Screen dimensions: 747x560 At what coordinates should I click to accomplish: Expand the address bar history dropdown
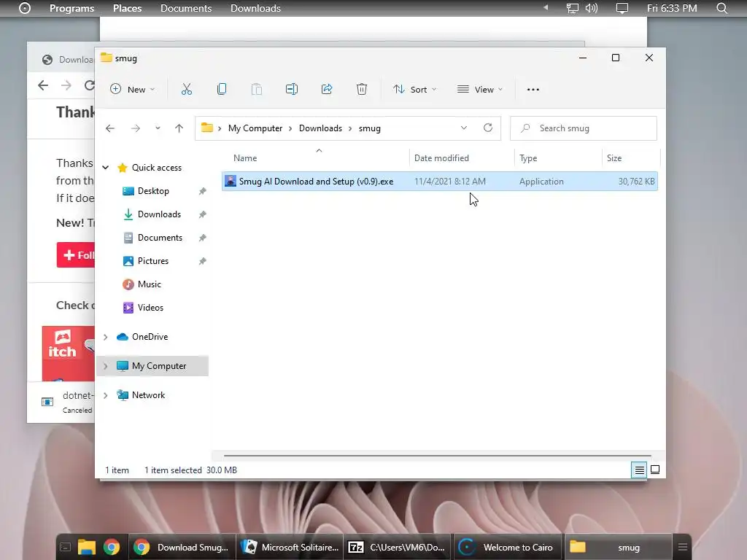click(x=463, y=128)
